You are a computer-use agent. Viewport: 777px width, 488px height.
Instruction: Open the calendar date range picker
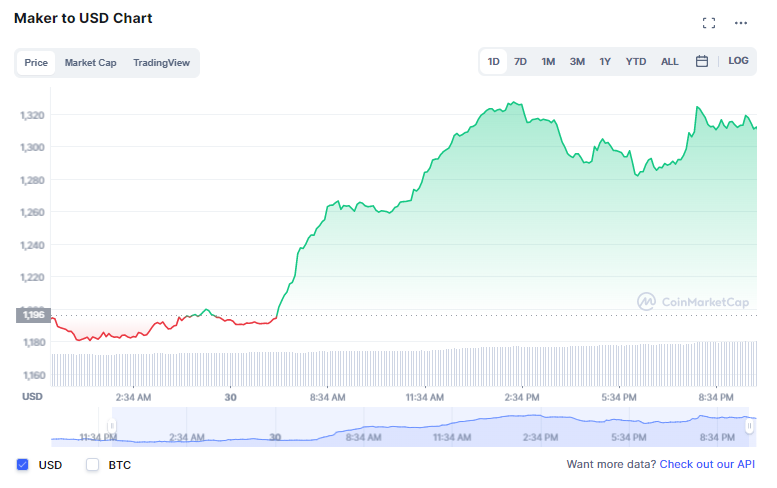[x=702, y=61]
